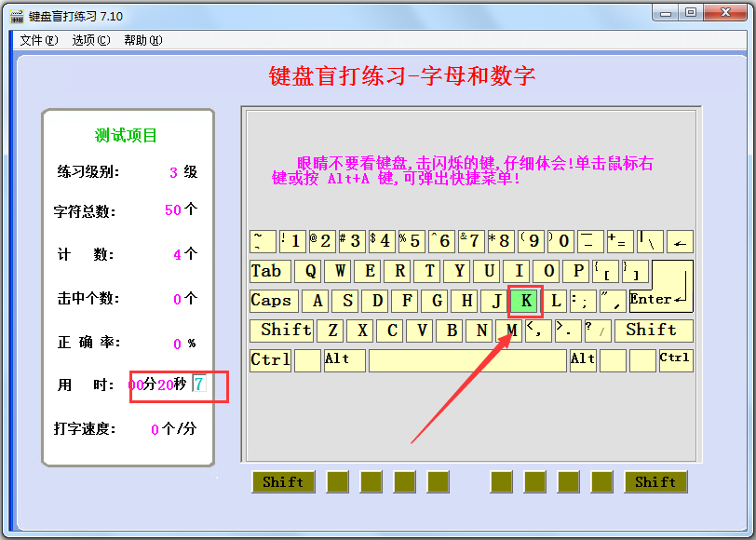Click the spacebar on virtual keyboard
Viewport: 756px width, 540px height.
[x=467, y=360]
